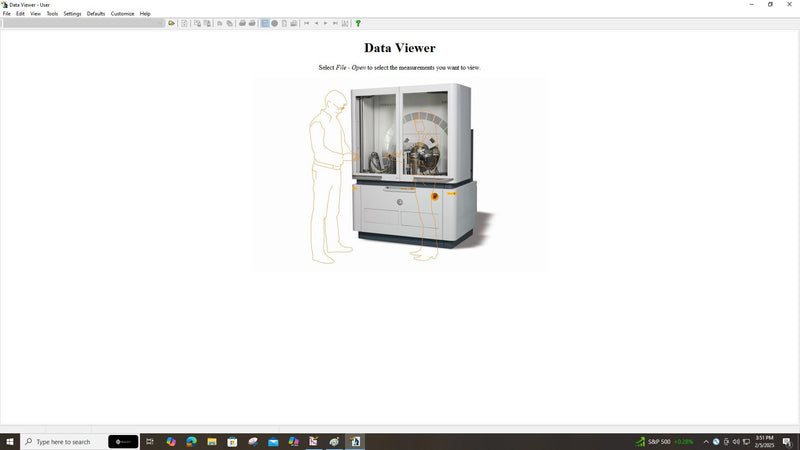This screenshot has width=800, height=450.
Task: Open the S&P 500 stock widget
Action: 664,442
